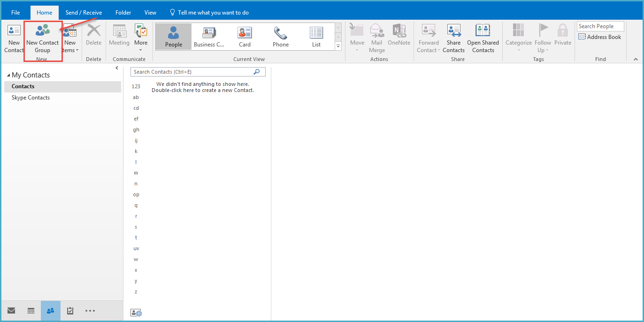Jump to cd index letter
Screen dimensions: 644x322
coord(136,108)
